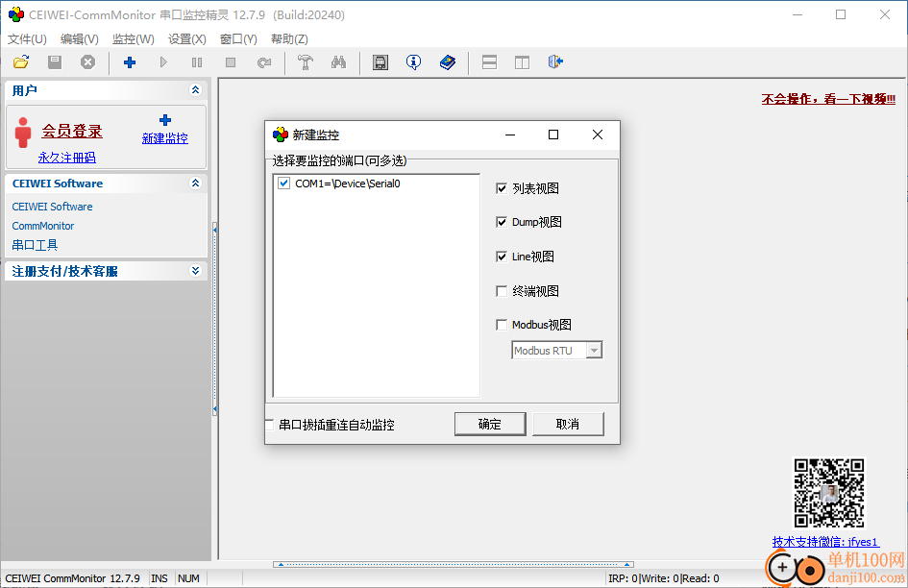Viewport: 908px width, 588px height.
Task: Click inside the port list box
Action: point(377,285)
